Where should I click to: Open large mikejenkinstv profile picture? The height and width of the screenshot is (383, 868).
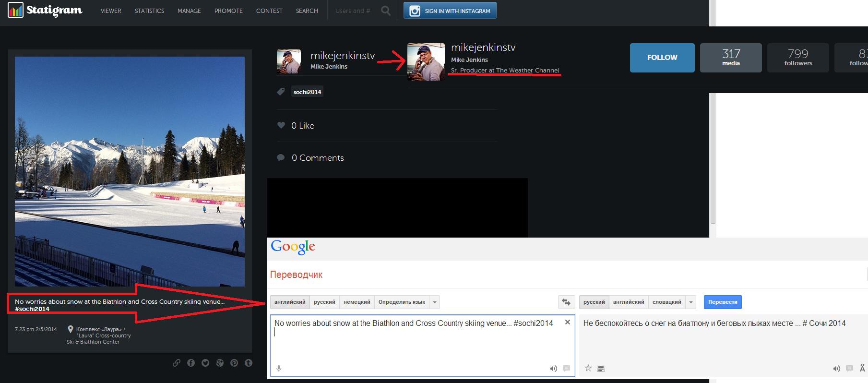point(426,62)
